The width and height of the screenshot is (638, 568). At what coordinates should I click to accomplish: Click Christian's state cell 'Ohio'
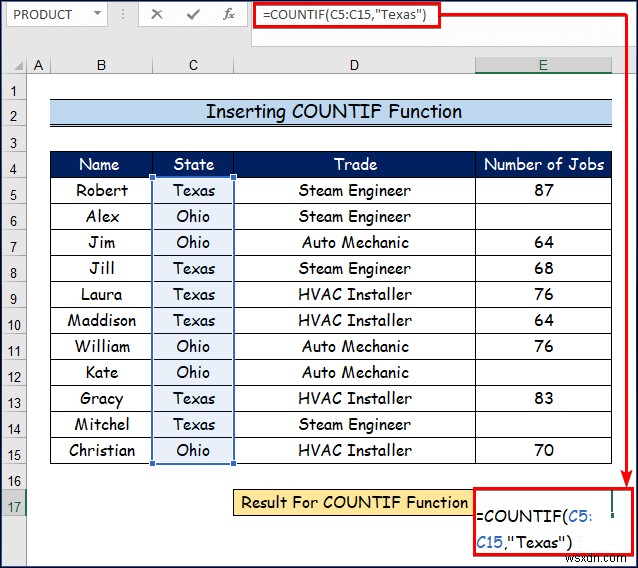(193, 451)
